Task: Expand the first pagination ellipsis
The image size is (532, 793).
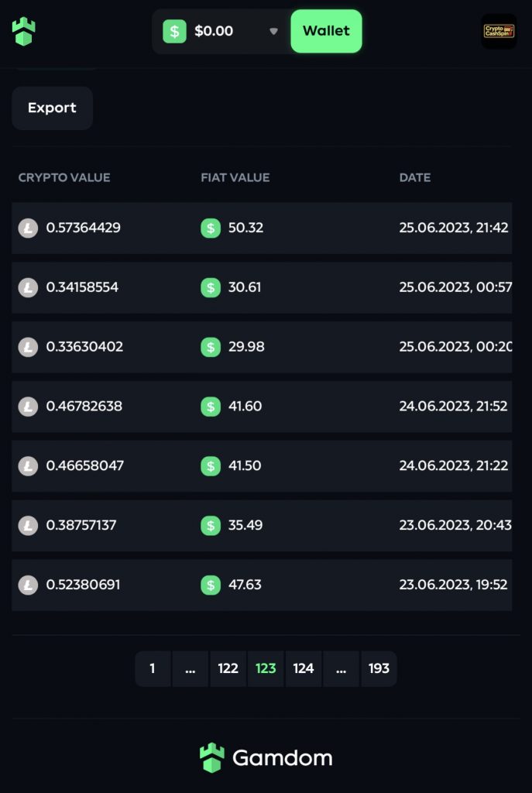Action: tap(190, 668)
